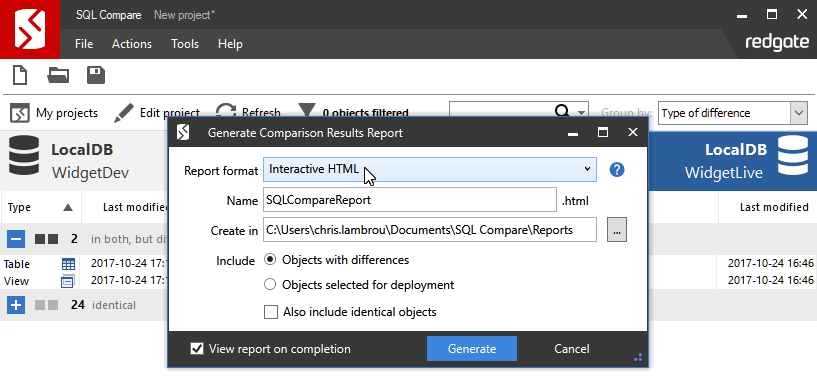
Task: Click the Generate button
Action: [472, 349]
